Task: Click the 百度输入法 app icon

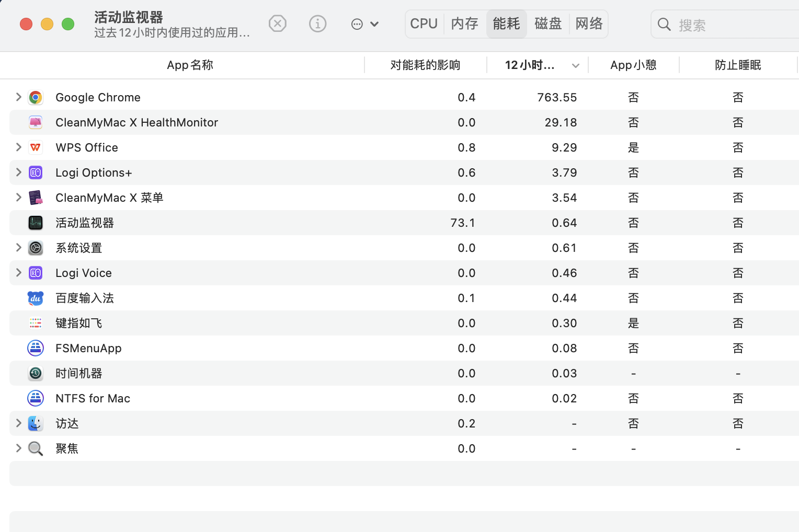Action: pyautogui.click(x=36, y=298)
